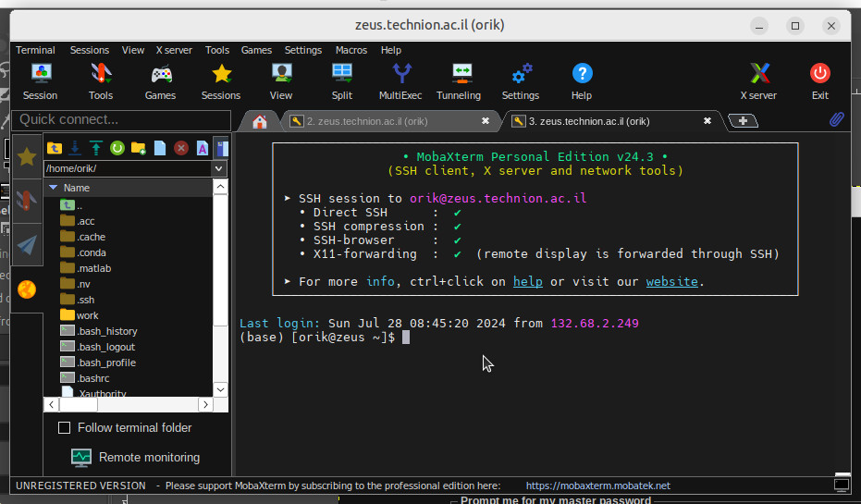861x504 pixels.
Task: Close tab 3. zeus.technion.ac.il (orik)
Action: (707, 121)
